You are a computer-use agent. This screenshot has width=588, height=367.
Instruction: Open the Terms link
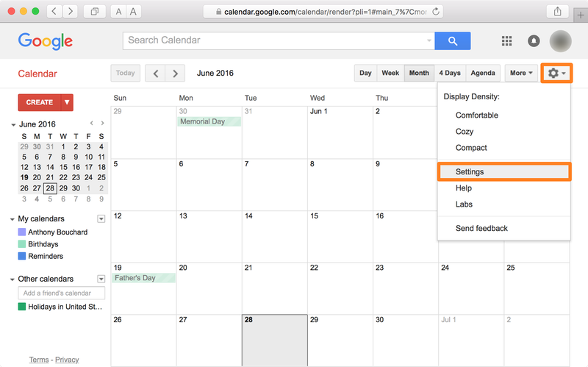[39, 360]
